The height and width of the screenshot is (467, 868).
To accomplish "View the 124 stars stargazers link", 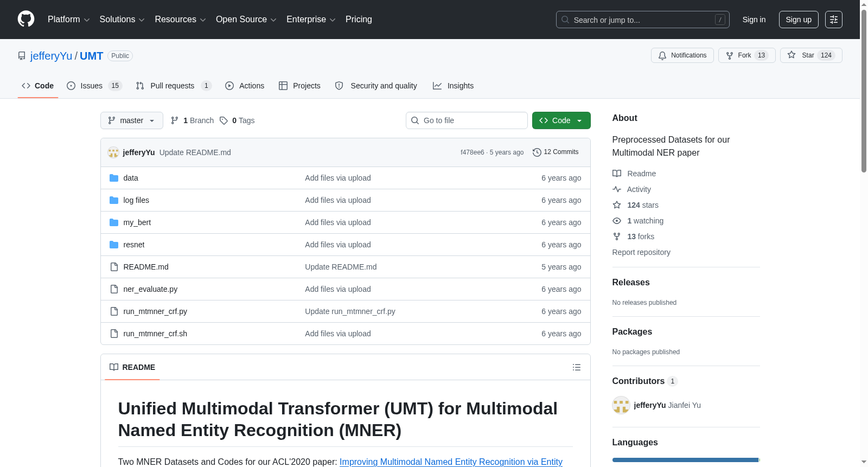I will (x=635, y=205).
